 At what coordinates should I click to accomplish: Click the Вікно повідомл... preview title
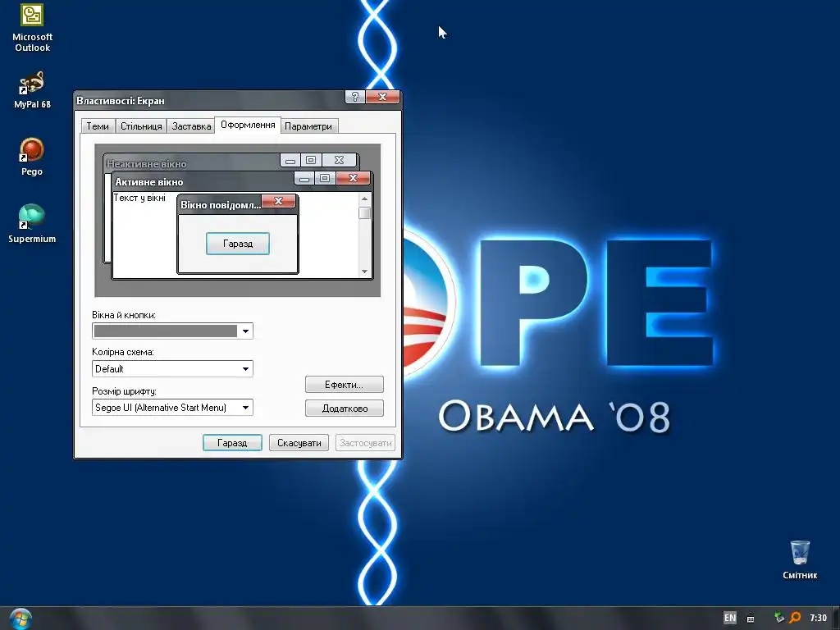tap(220, 205)
